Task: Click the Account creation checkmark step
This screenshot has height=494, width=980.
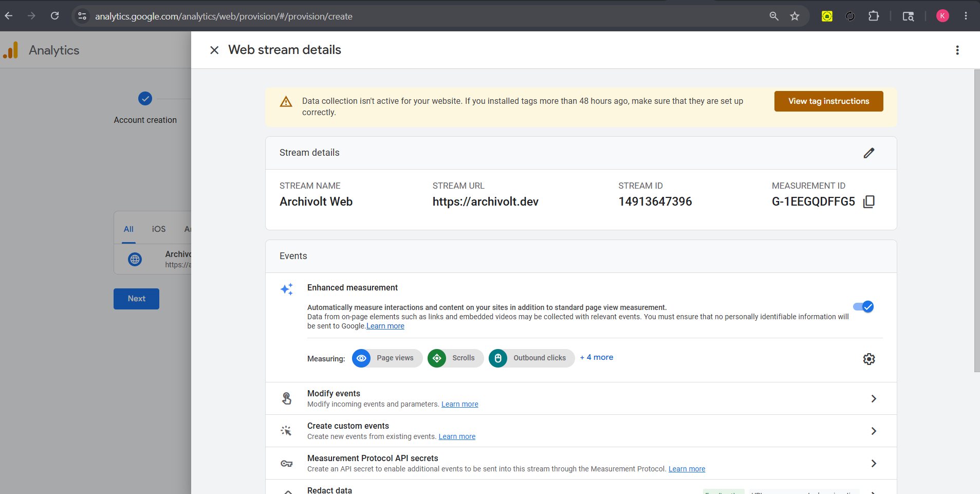Action: click(x=145, y=98)
